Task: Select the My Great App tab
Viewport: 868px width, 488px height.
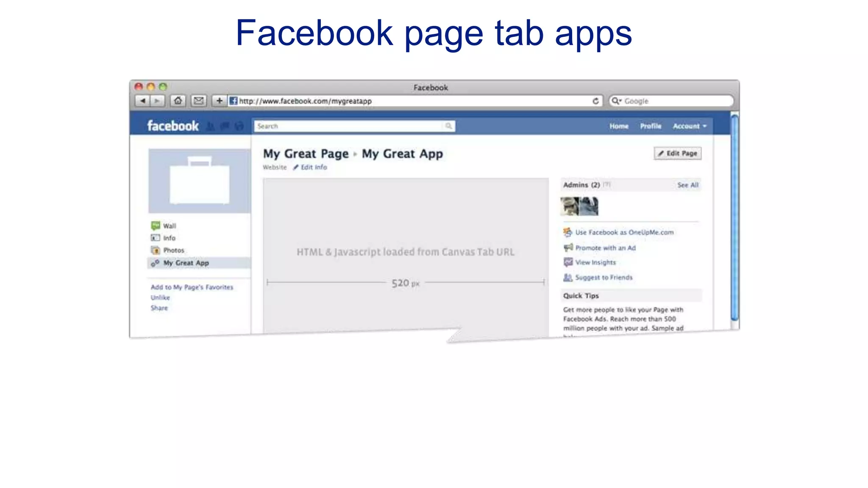Action: (x=199, y=263)
